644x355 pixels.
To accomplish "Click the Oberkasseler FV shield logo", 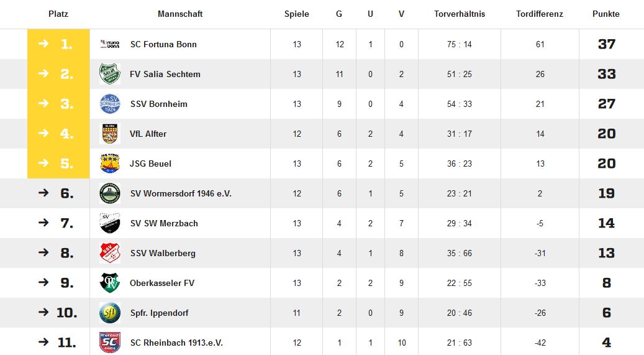I will (110, 283).
